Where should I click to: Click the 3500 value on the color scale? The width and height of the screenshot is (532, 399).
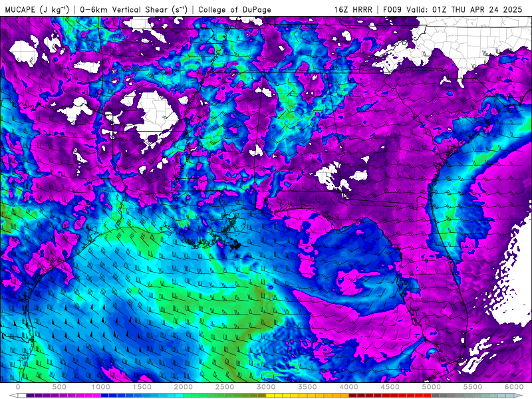tap(307, 387)
